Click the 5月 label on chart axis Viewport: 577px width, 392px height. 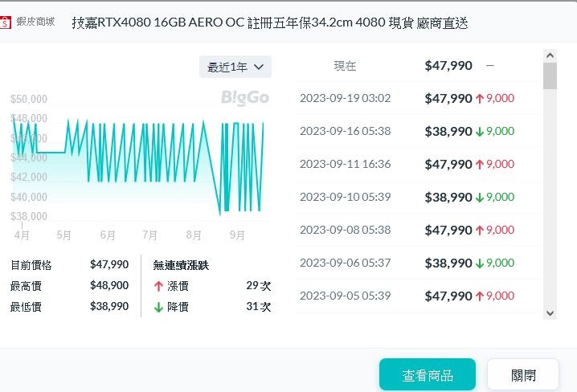(x=63, y=235)
